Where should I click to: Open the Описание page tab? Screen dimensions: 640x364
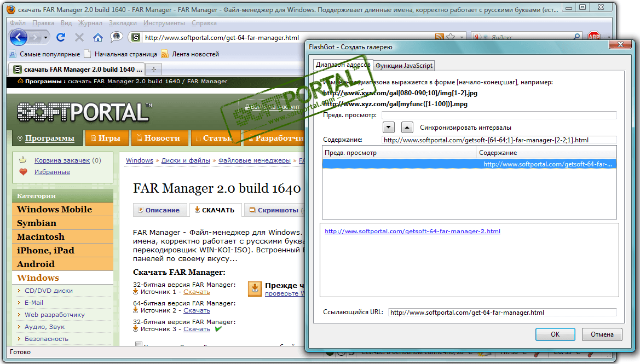point(160,210)
